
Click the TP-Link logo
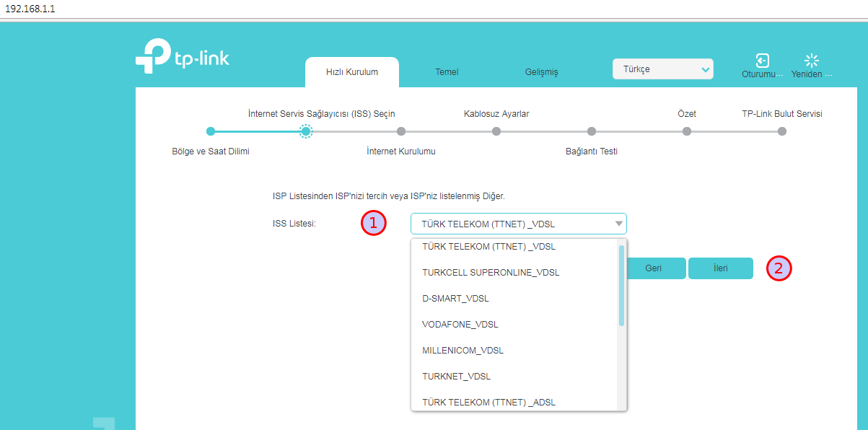pos(182,57)
